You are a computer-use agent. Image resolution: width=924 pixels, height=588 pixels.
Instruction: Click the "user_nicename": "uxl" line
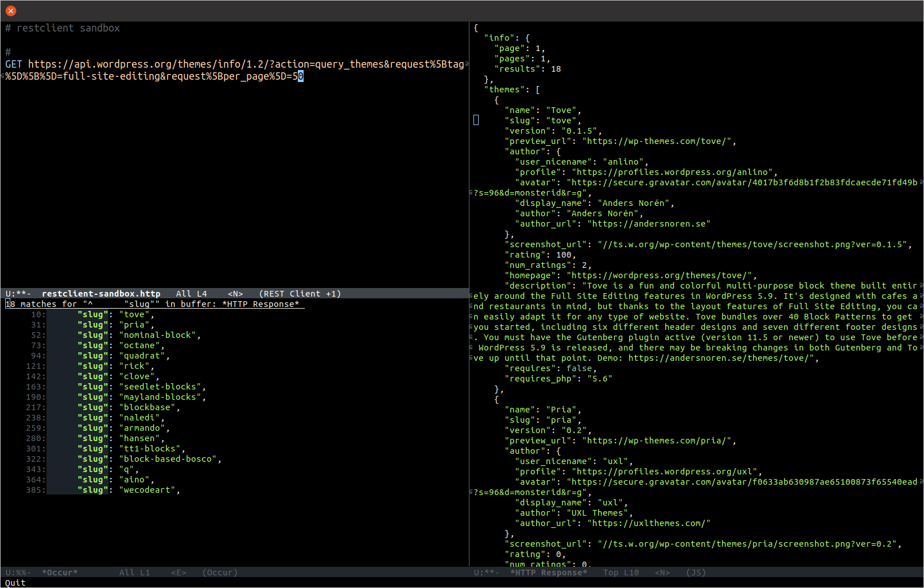click(x=574, y=461)
